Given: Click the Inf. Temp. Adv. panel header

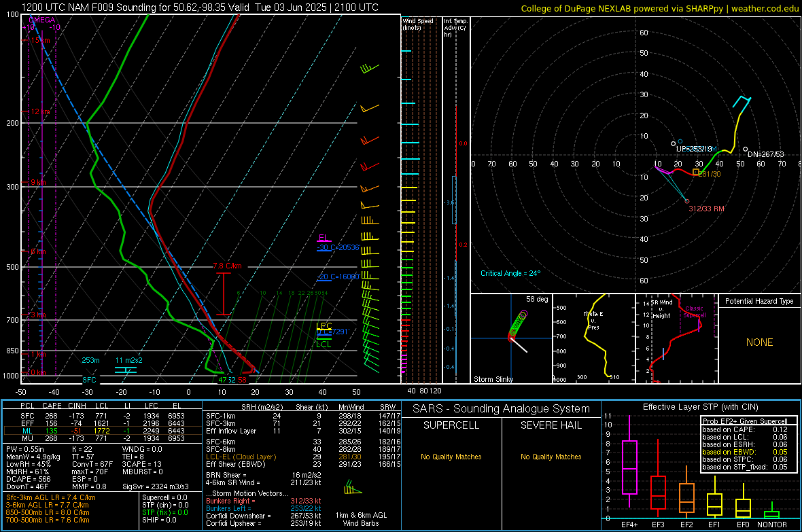Looking at the screenshot, I should click(456, 28).
